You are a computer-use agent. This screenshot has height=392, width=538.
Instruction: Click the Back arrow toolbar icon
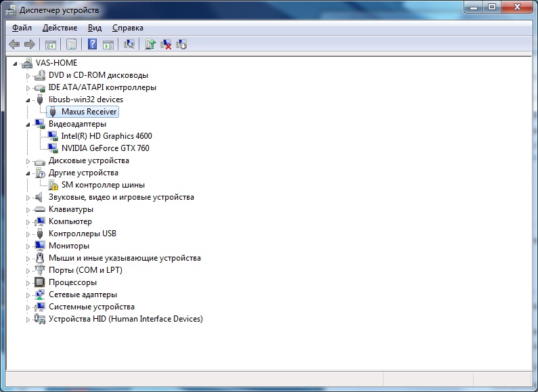[x=14, y=44]
